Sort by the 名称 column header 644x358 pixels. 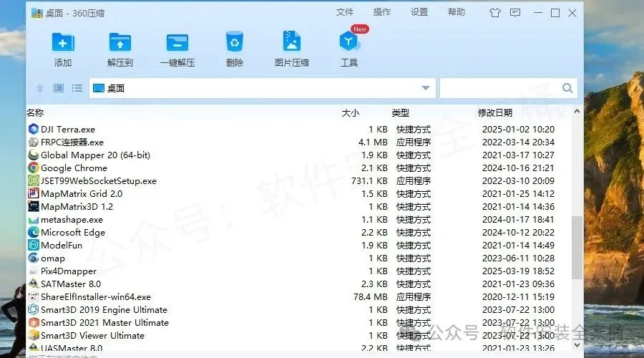(x=35, y=112)
